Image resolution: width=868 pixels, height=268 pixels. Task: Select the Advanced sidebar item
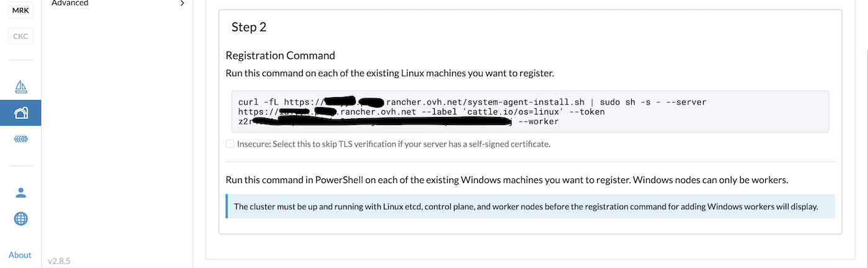(70, 3)
